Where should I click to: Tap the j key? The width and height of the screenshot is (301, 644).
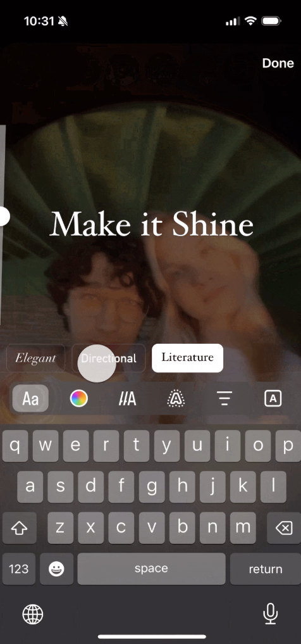coord(212,487)
